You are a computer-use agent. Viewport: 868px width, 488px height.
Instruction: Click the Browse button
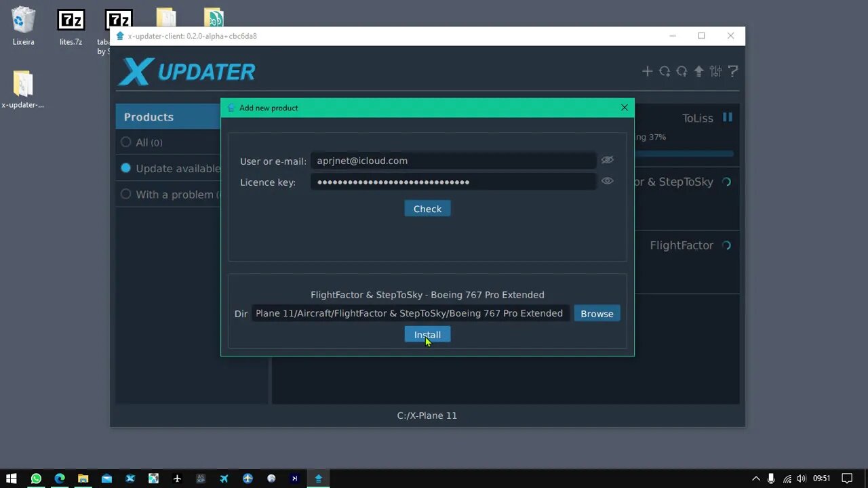pos(597,313)
